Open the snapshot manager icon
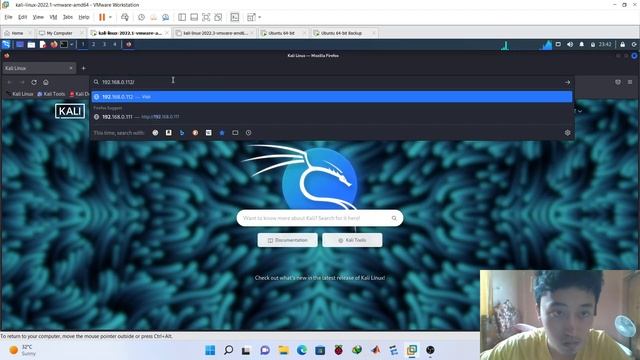Screen dimensions: 640x360 click(165, 17)
